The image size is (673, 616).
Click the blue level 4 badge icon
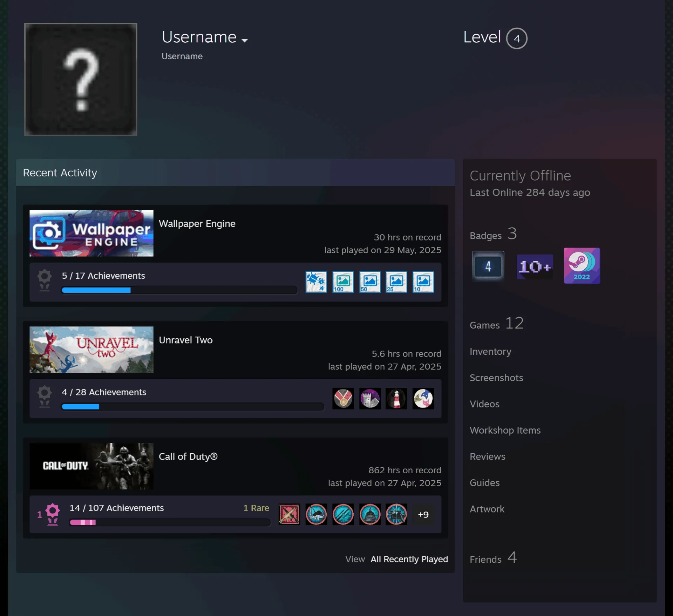[x=488, y=266]
